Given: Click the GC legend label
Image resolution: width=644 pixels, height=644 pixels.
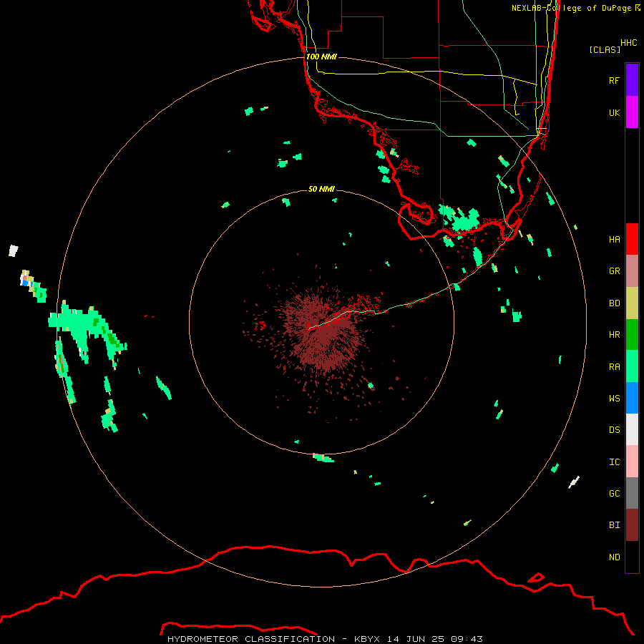Looking at the screenshot, I should tap(614, 494).
